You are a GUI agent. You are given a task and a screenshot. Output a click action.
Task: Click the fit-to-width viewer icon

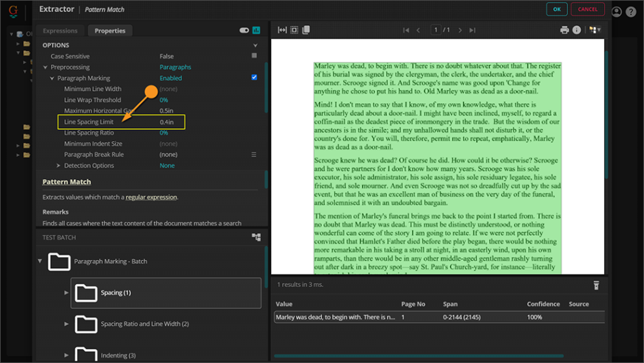[282, 30]
